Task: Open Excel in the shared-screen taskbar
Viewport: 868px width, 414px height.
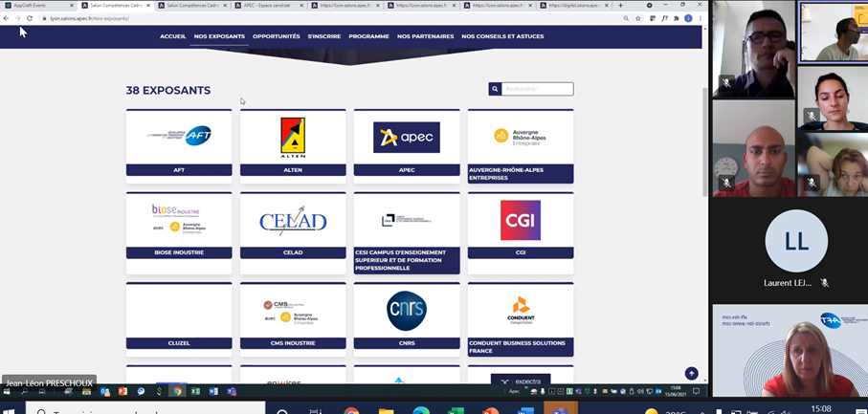Action: click(x=195, y=391)
